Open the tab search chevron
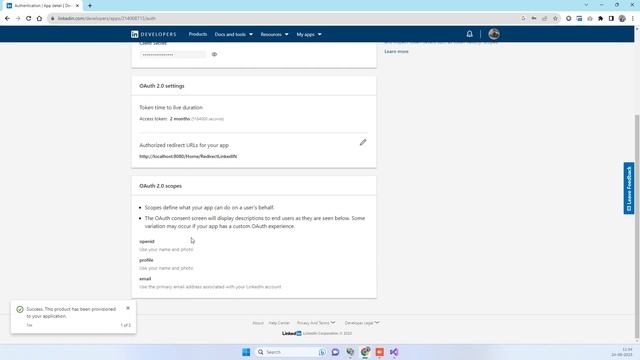The height and width of the screenshot is (360, 640). pyautogui.click(x=586, y=5)
